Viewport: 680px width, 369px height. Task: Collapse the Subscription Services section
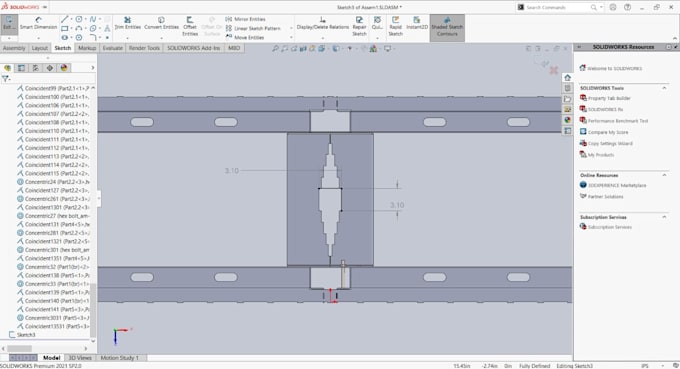tap(664, 217)
